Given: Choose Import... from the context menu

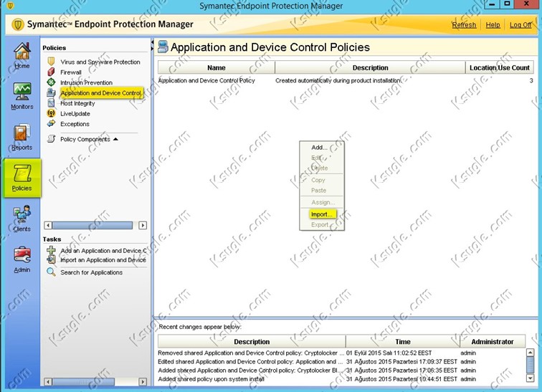Looking at the screenshot, I should (322, 214).
